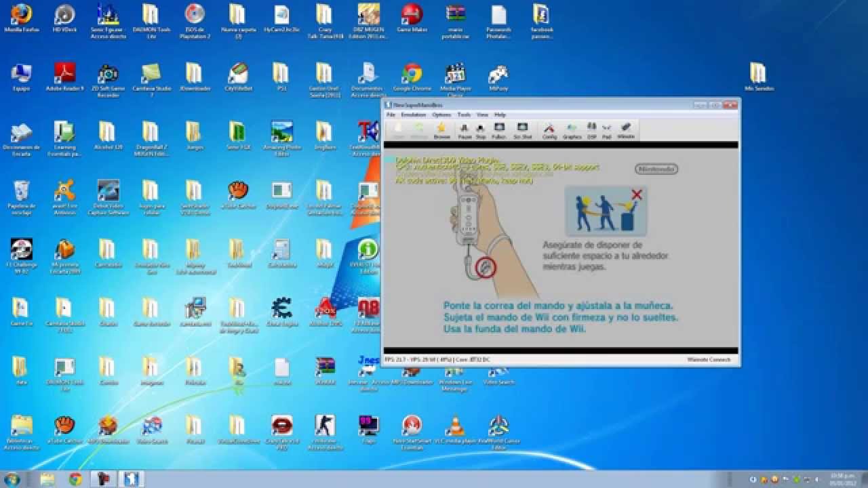Select the avast! Free Antivirus desktop icon
Viewport: 868px width, 488px height.
[x=64, y=198]
